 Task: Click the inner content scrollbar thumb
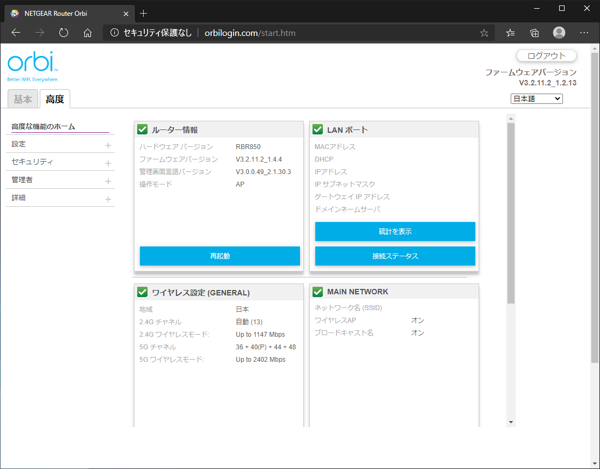click(x=511, y=213)
